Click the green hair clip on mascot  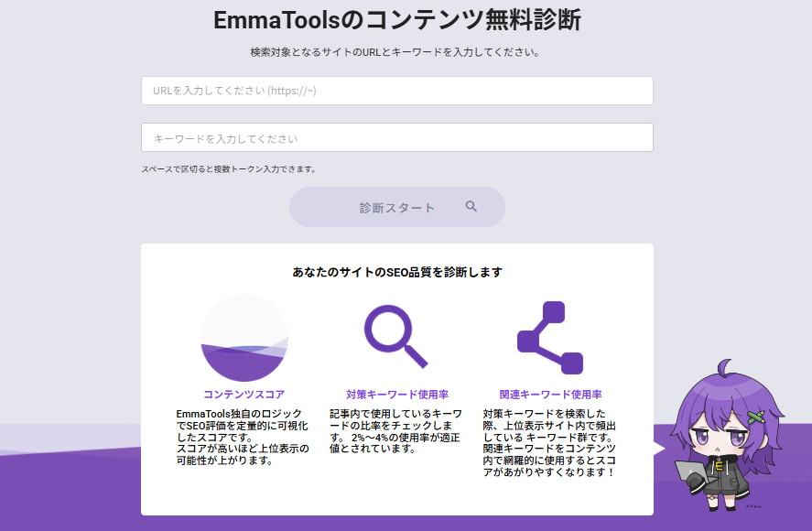(x=756, y=417)
